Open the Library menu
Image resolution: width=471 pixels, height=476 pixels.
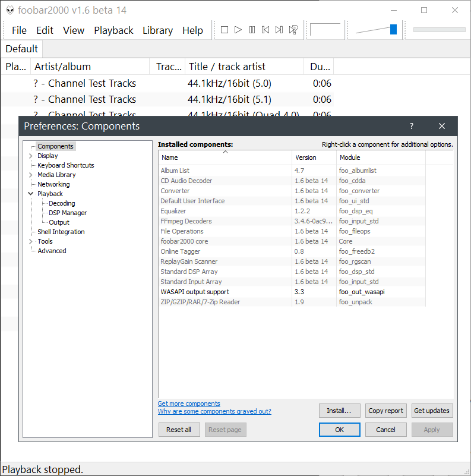pos(157,30)
